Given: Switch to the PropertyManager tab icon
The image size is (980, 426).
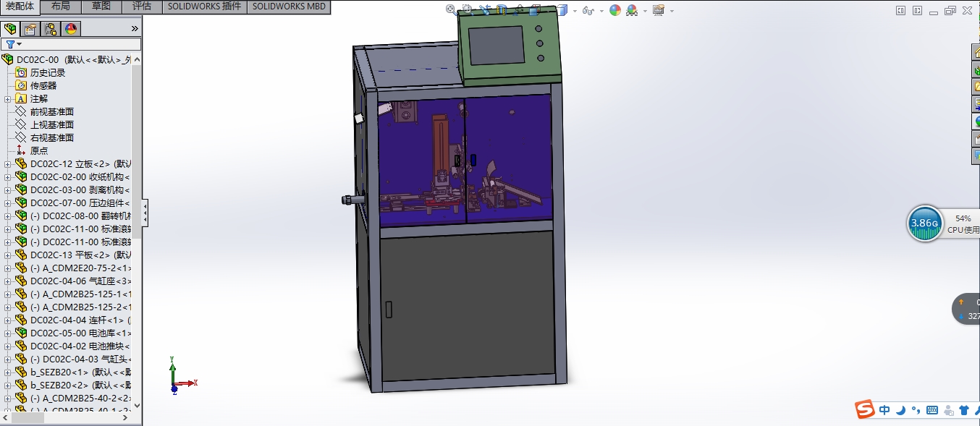Looking at the screenshot, I should tap(30, 29).
